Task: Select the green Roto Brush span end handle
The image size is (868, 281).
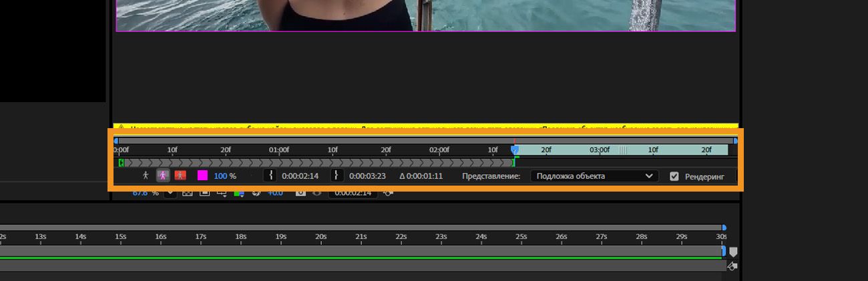Action: [514, 162]
